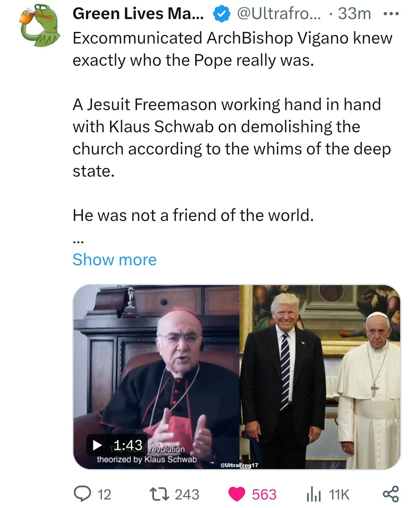Click the 11K views count
420x508 pixels.
(x=339, y=494)
